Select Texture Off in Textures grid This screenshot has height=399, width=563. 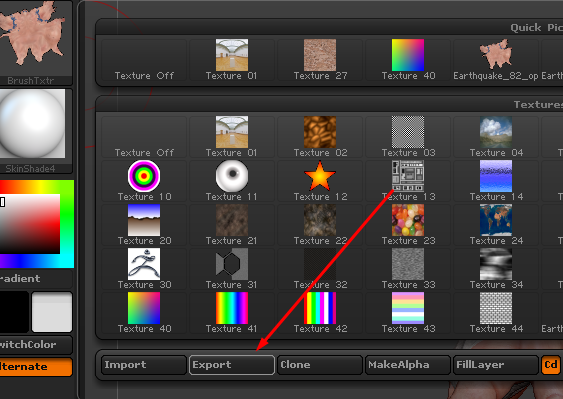coord(144,137)
